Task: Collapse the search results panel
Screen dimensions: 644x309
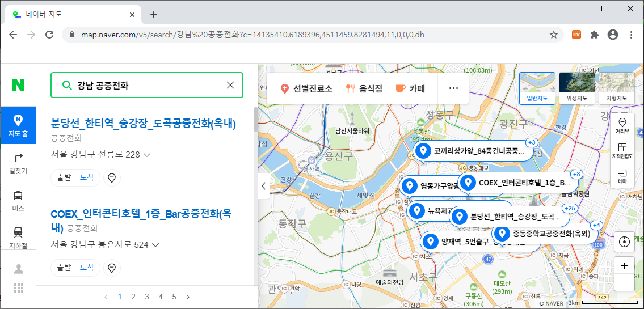Action: tap(263, 186)
